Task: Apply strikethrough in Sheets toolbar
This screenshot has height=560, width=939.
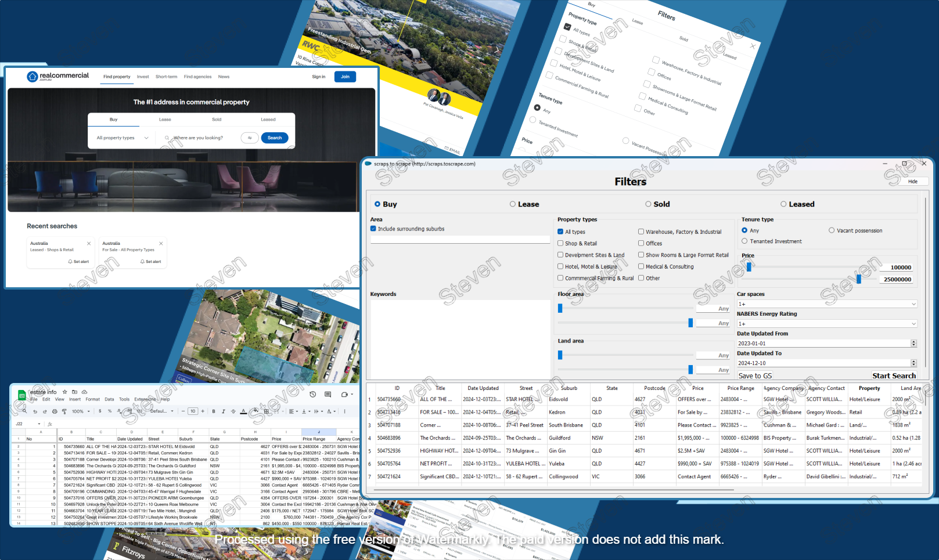Action: pos(233,411)
